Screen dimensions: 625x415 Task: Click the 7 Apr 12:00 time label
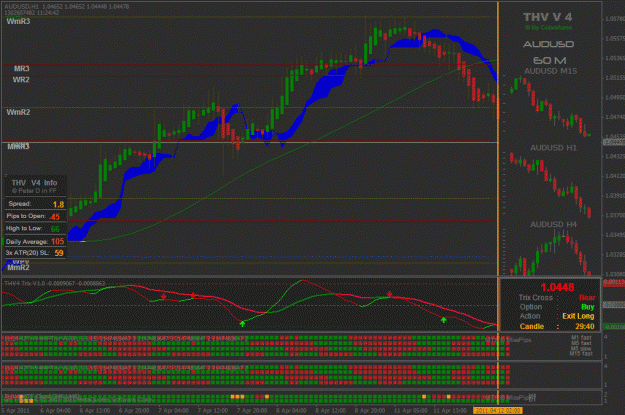click(213, 410)
